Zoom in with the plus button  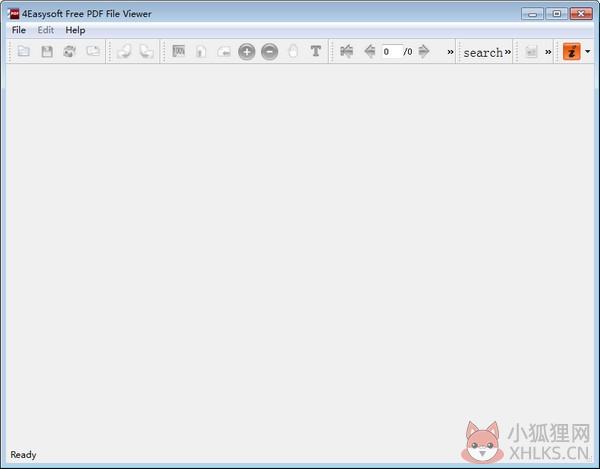pyautogui.click(x=247, y=51)
